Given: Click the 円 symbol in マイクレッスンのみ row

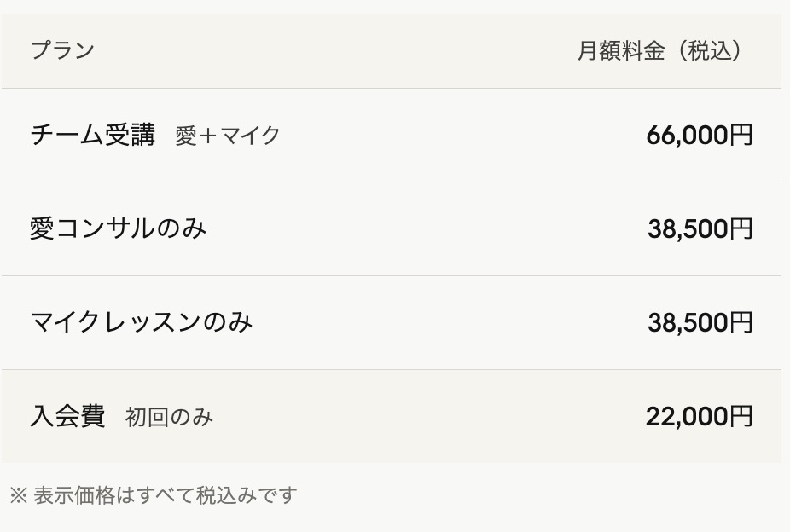Looking at the screenshot, I should (741, 322).
